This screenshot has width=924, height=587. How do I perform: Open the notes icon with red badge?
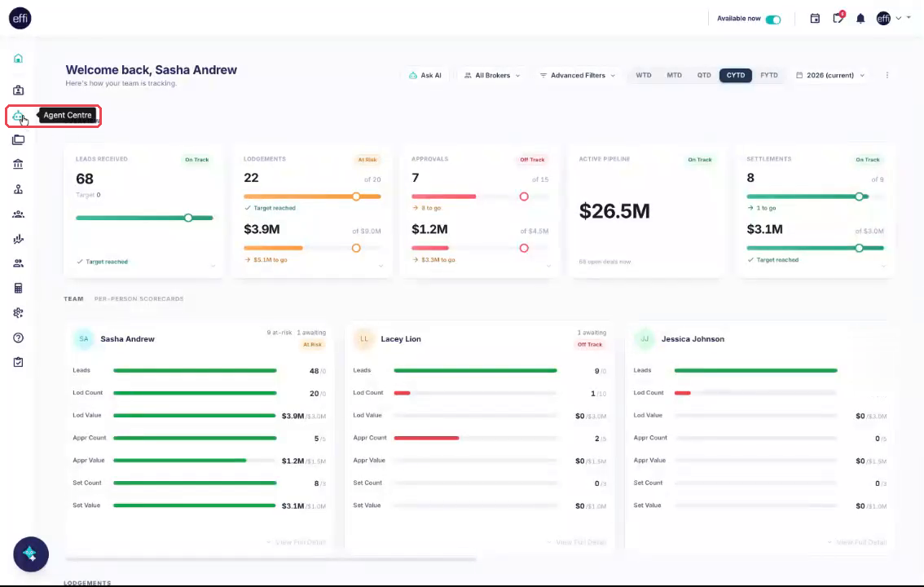point(838,18)
